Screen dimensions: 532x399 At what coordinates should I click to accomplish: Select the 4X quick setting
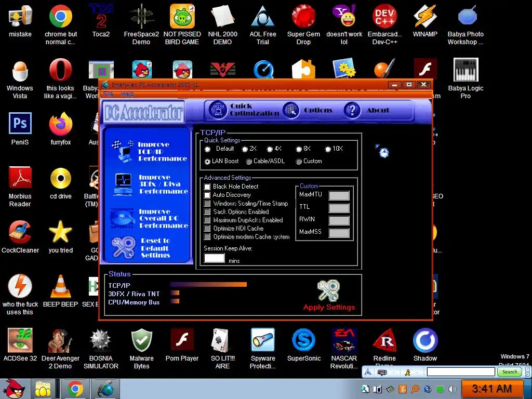[x=270, y=149]
